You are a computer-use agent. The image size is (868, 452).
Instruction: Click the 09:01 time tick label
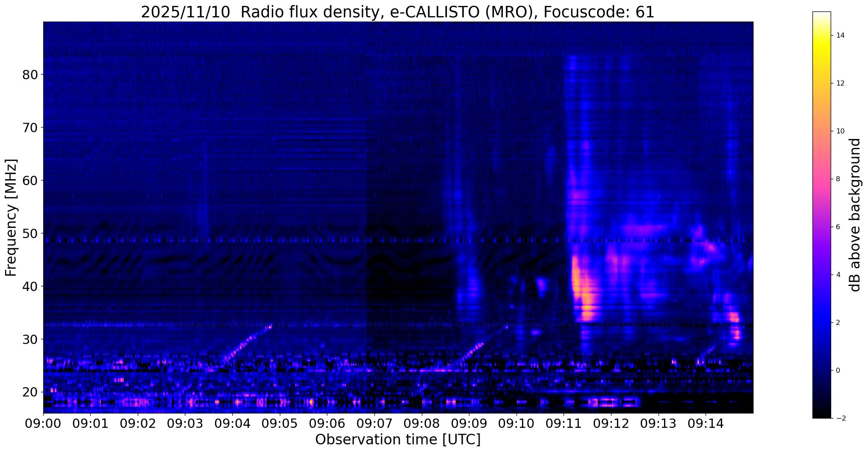[x=91, y=424]
